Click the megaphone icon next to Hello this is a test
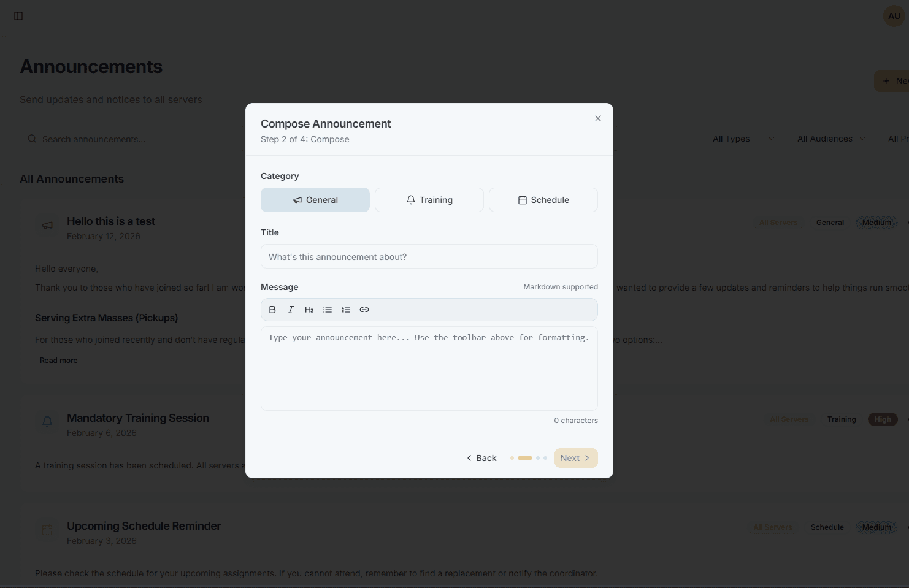Image resolution: width=909 pixels, height=588 pixels. point(47,225)
